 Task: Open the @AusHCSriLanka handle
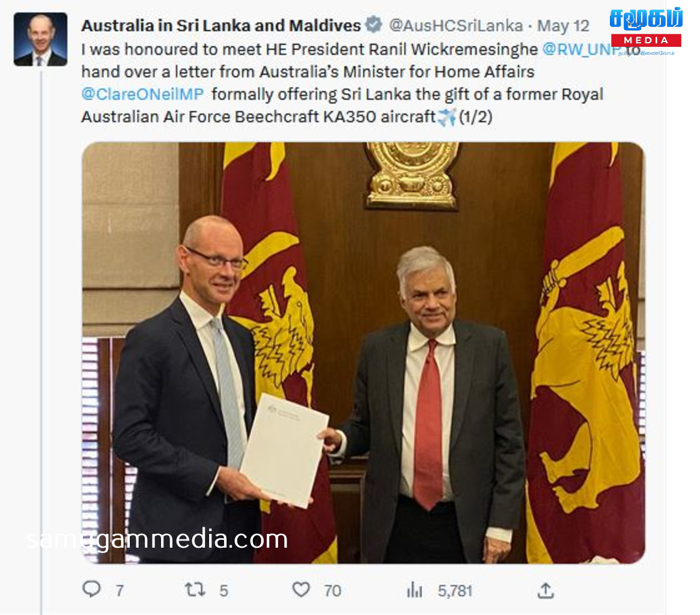tap(456, 25)
